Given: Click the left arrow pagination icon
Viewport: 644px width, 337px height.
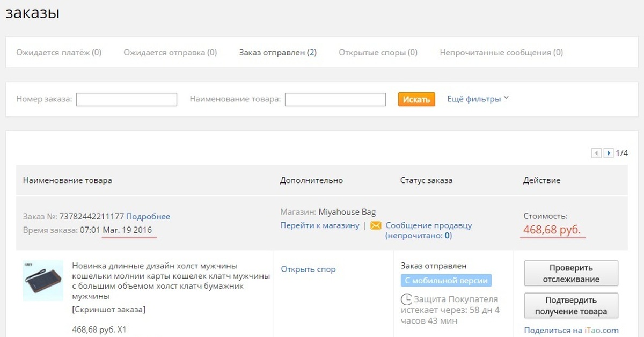Looking at the screenshot, I should (x=596, y=153).
